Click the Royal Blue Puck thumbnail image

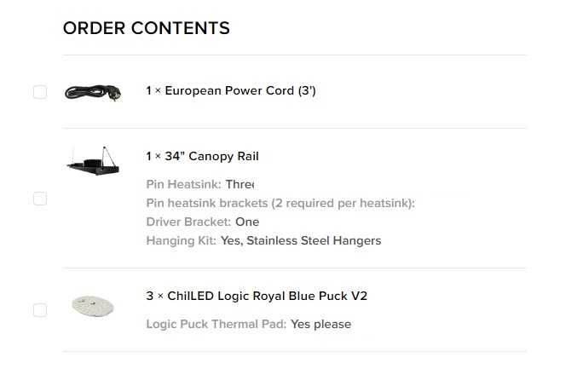point(93,307)
